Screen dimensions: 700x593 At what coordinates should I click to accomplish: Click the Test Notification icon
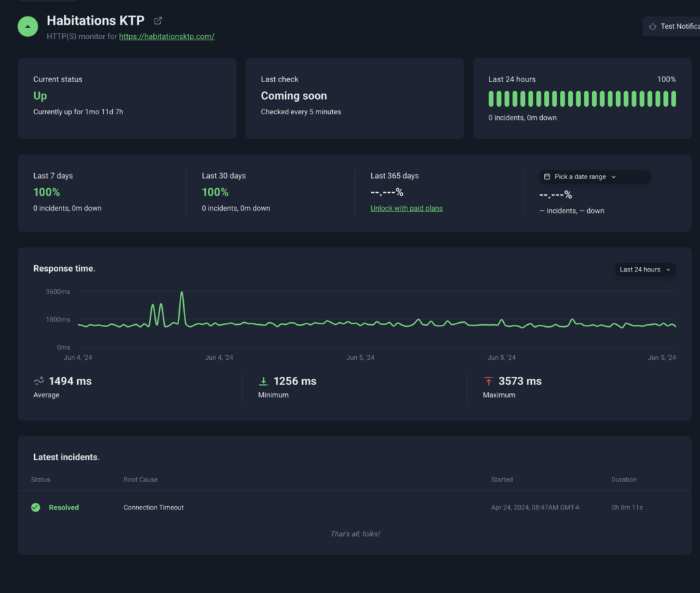click(653, 27)
